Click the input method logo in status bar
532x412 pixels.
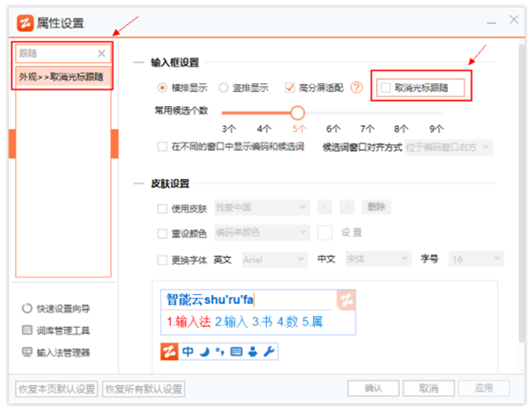[169, 352]
